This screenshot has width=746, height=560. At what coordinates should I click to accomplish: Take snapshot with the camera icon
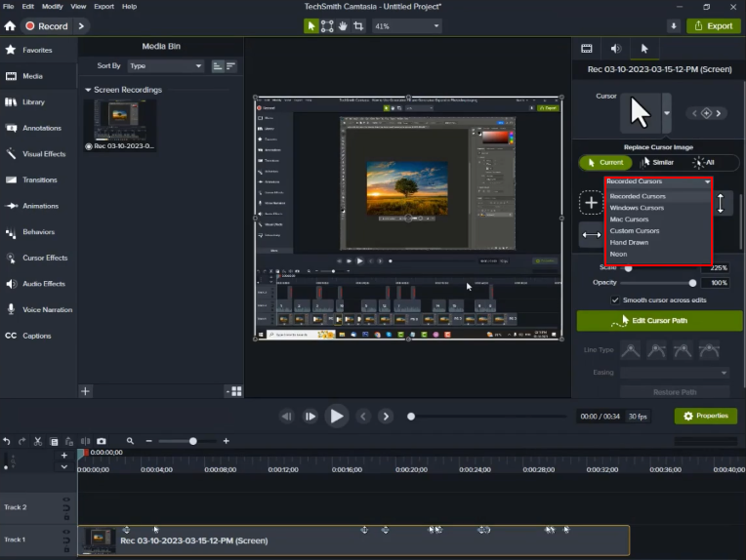coord(101,441)
